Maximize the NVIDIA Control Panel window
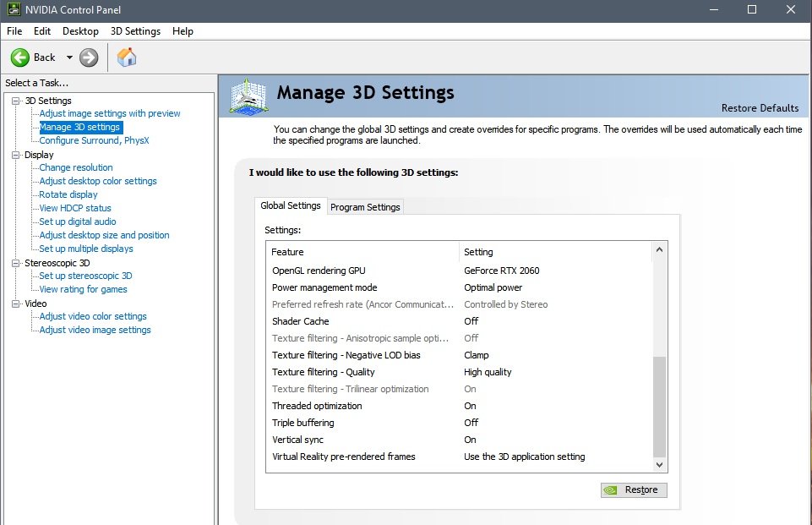 click(x=752, y=10)
